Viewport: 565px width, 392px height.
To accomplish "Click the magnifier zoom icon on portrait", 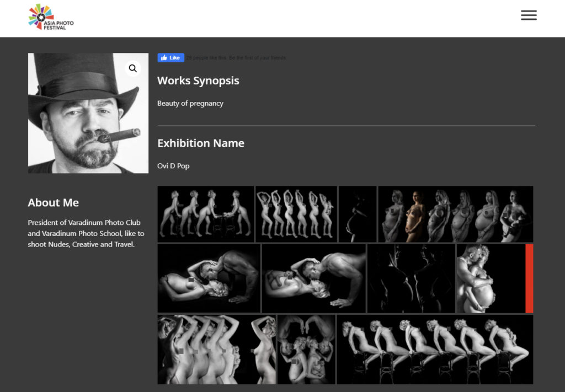I will pyautogui.click(x=132, y=68).
